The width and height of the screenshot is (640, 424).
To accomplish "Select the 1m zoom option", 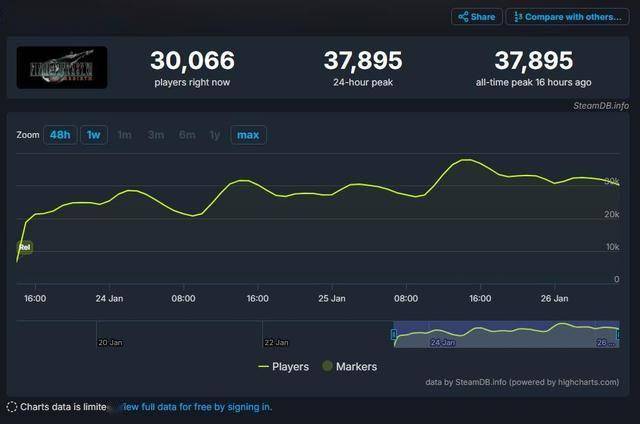I will click(124, 135).
